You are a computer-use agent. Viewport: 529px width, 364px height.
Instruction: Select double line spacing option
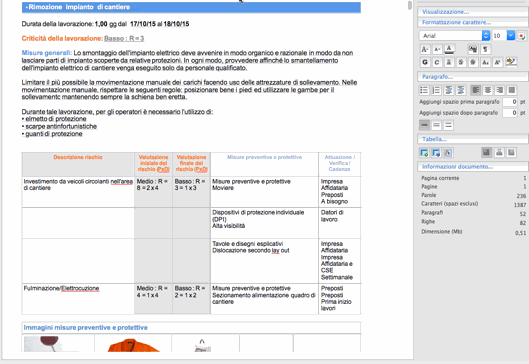click(x=448, y=125)
